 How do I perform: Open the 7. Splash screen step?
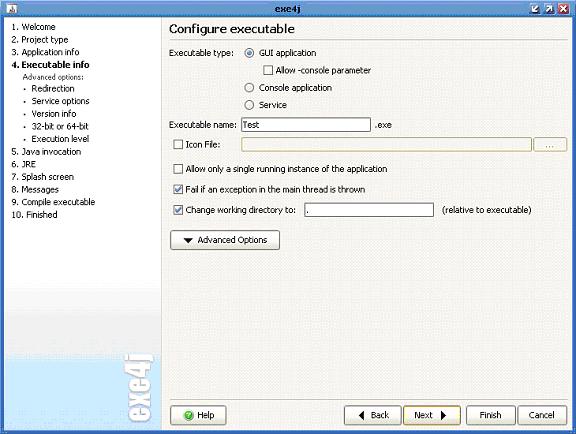point(42,177)
